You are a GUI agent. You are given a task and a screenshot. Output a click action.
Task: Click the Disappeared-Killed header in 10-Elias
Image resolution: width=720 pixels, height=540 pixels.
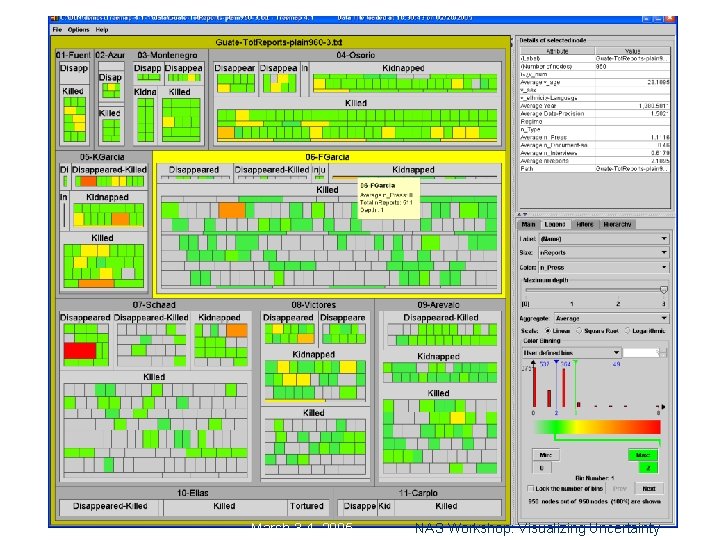click(x=110, y=506)
